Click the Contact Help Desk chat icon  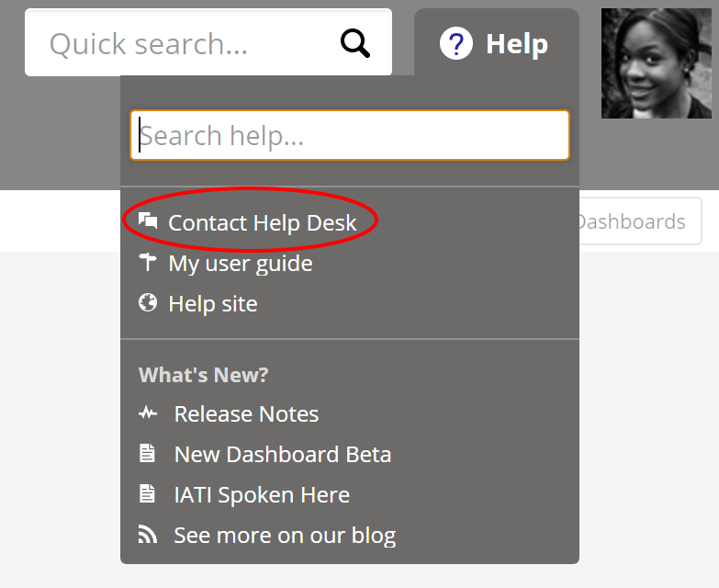pos(148,220)
